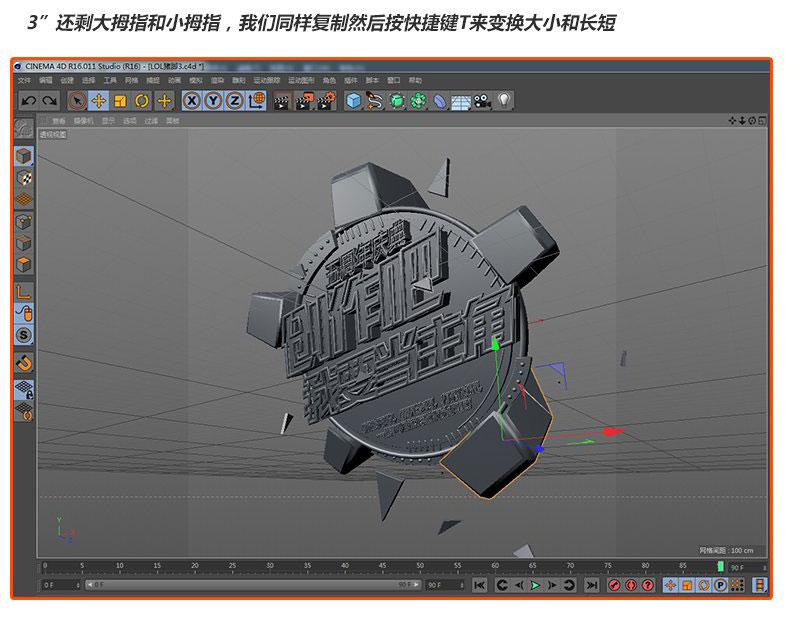Click the viewport dolly zoom icon

point(742,120)
